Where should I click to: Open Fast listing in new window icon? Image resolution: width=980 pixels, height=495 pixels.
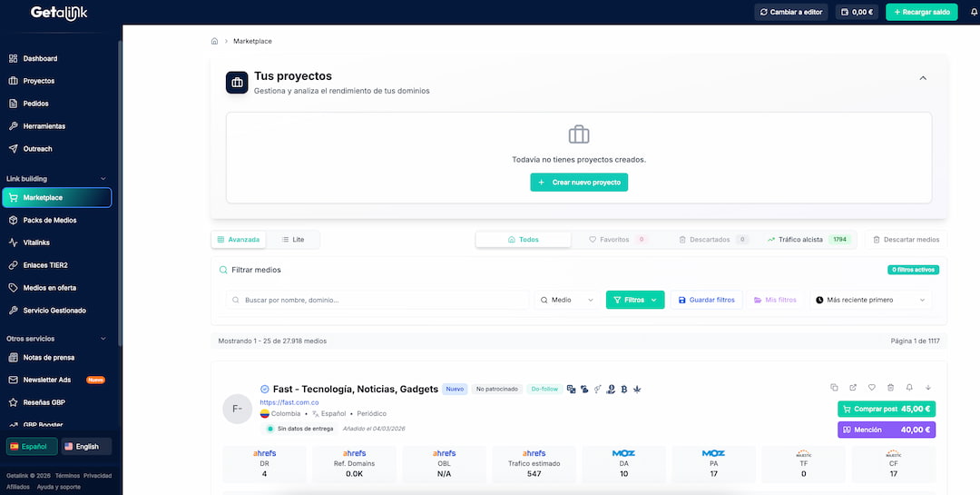pos(853,388)
